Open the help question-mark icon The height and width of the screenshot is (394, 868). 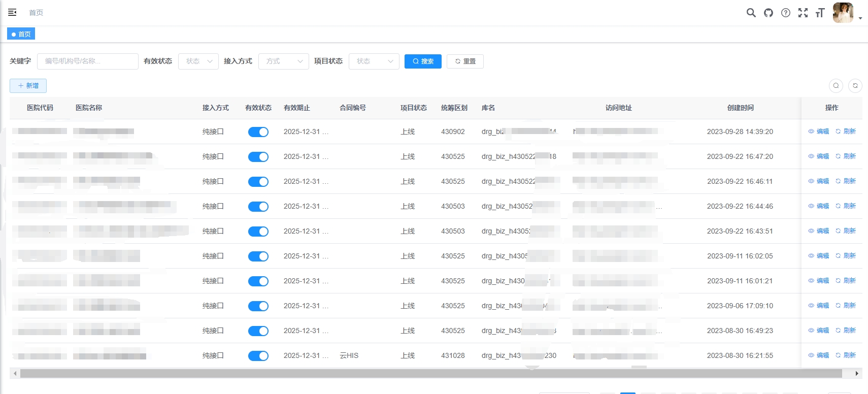(x=786, y=13)
